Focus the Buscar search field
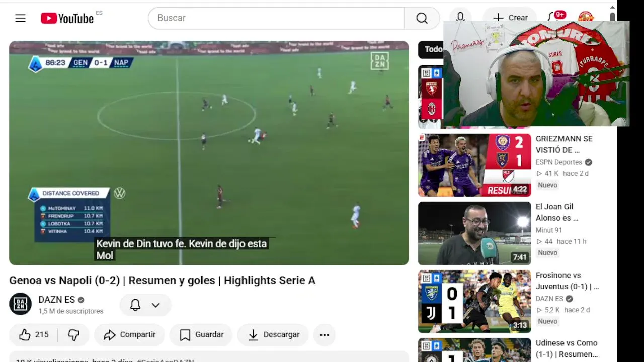 pyautogui.click(x=276, y=18)
